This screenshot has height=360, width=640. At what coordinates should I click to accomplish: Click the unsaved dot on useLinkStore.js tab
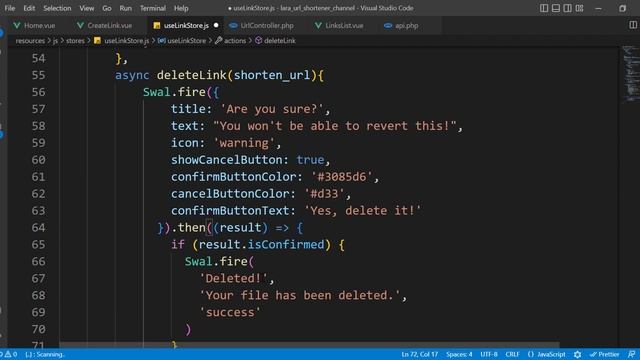pos(216,25)
